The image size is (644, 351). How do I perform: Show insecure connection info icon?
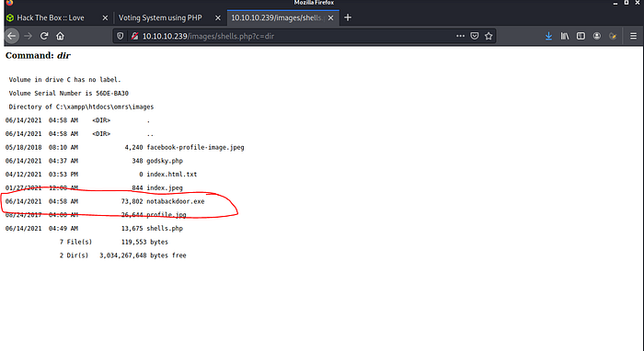tap(134, 36)
